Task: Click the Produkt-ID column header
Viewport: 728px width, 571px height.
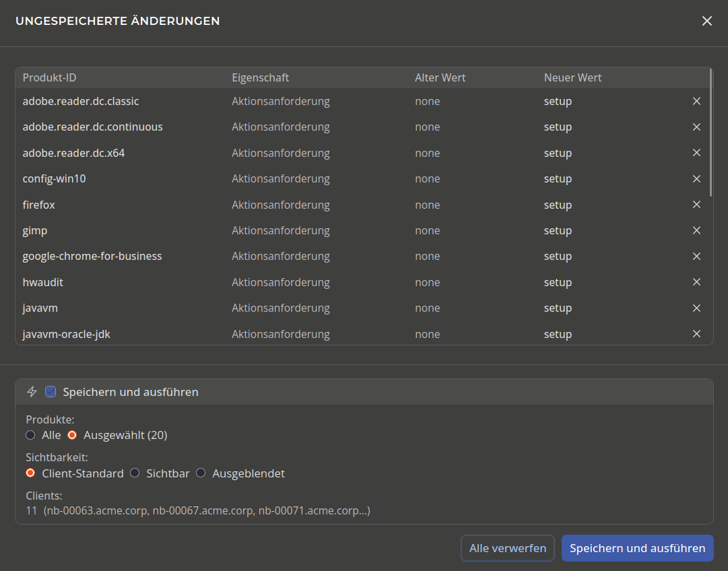Action: point(50,77)
